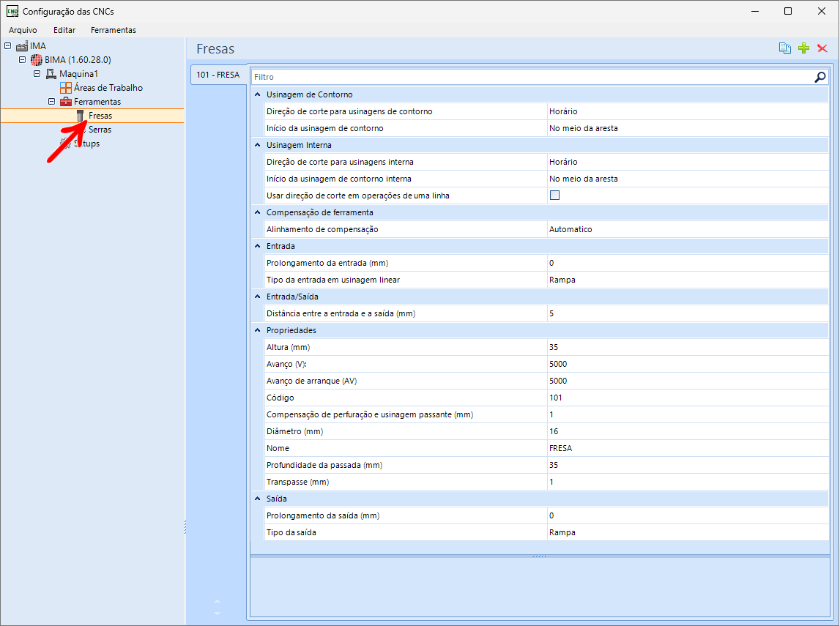Click the tab list scroll up arrow

217,601
